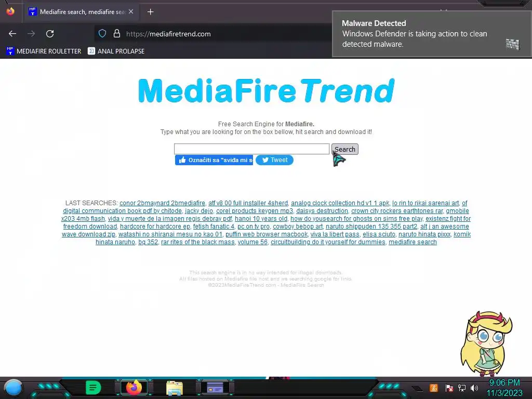
Task: Open 'watashi no shiranai mesu no kao 01' link
Action: (x=170, y=234)
